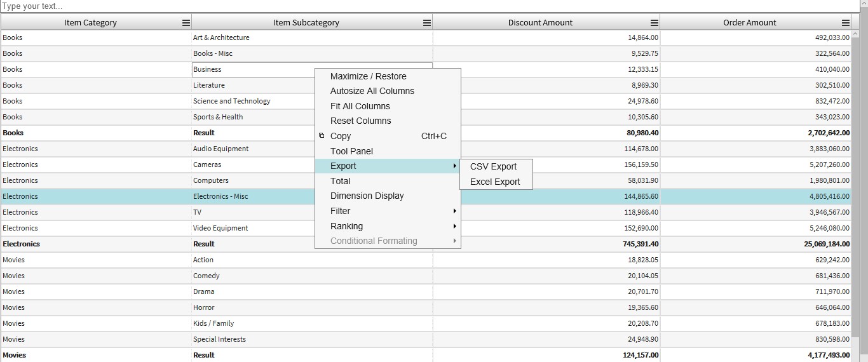Expand the Ranking submenu arrow

[x=454, y=226]
